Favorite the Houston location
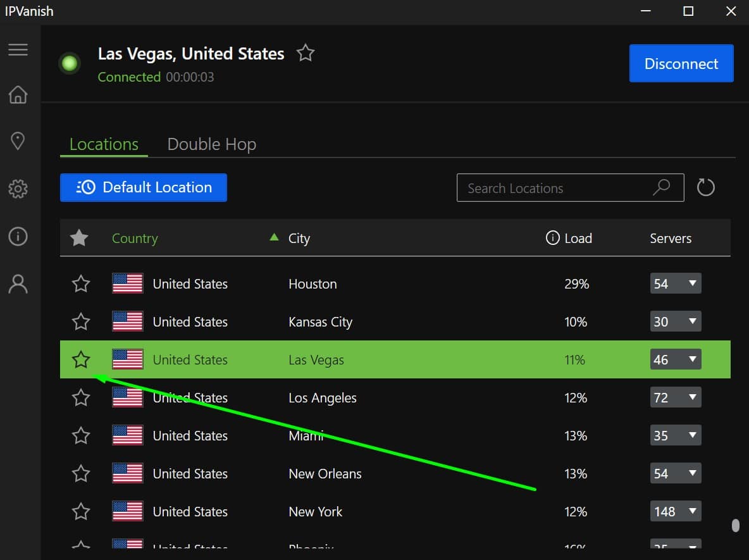Image resolution: width=749 pixels, height=560 pixels. [x=81, y=283]
